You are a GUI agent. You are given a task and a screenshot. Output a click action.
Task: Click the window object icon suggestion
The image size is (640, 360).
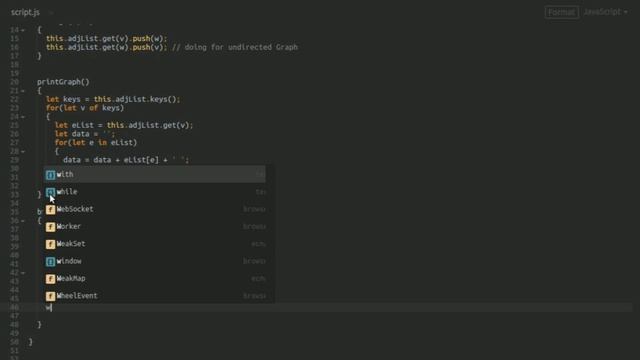coord(50,261)
